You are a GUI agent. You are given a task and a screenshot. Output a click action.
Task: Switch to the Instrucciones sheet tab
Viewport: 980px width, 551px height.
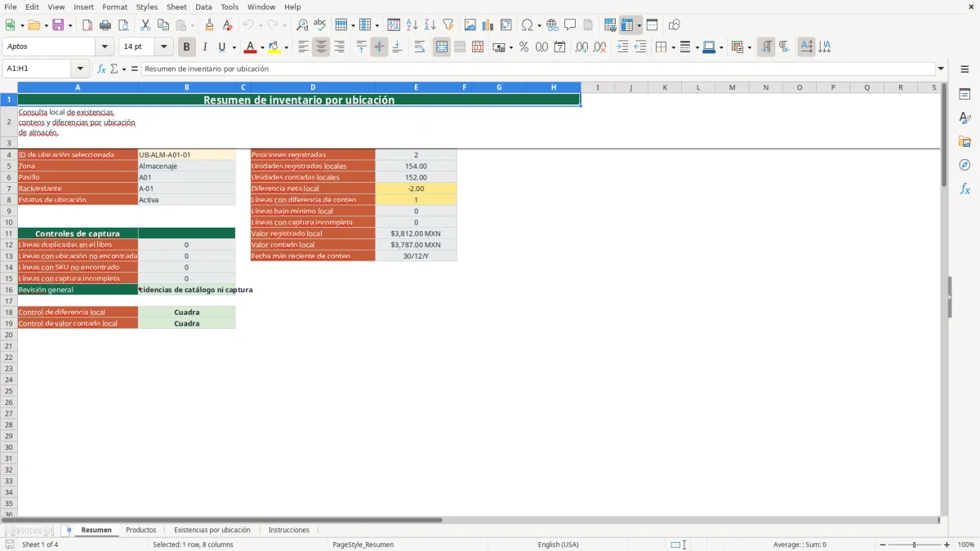pos(289,530)
